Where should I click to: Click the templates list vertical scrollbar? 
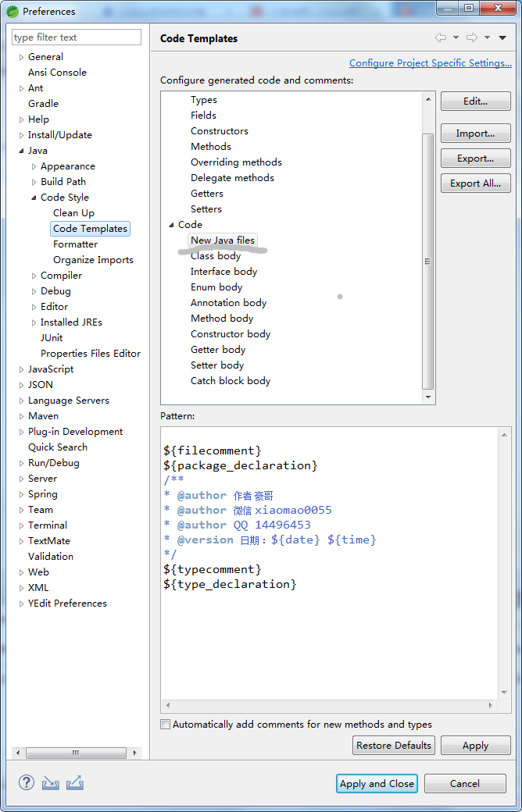point(428,261)
